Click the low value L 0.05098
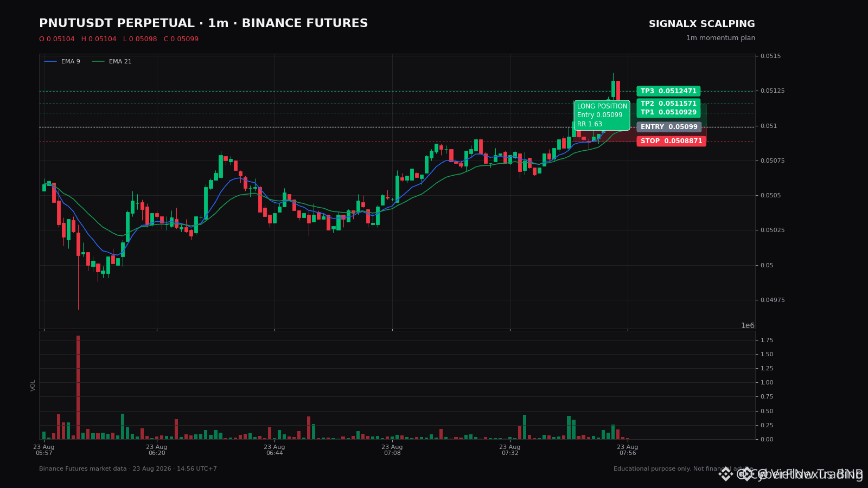This screenshot has height=488, width=868. tap(140, 39)
